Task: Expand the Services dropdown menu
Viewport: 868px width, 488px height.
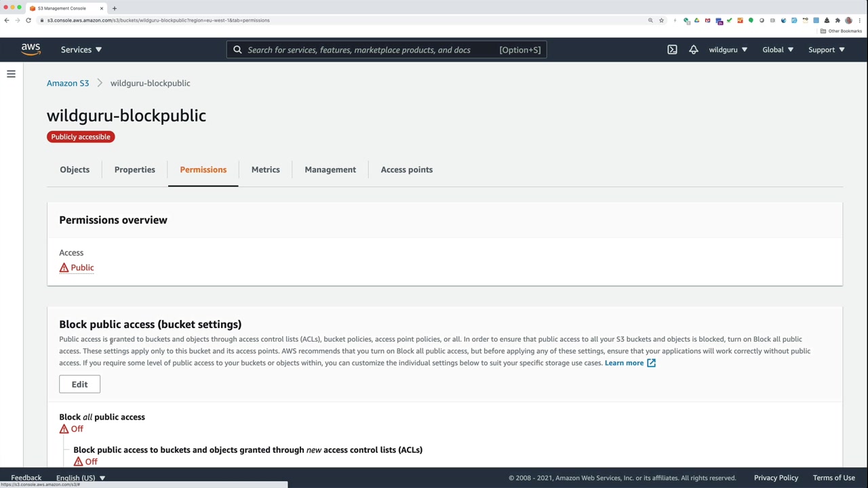Action: coord(81,49)
